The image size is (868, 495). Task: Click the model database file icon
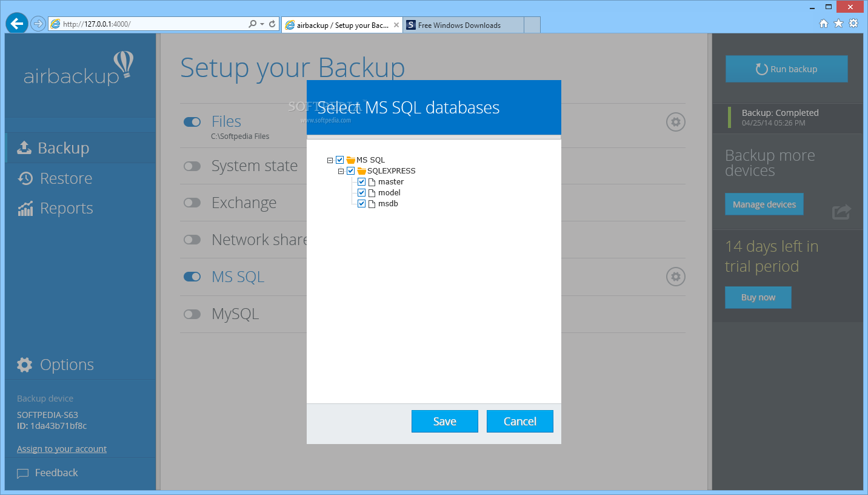point(372,193)
